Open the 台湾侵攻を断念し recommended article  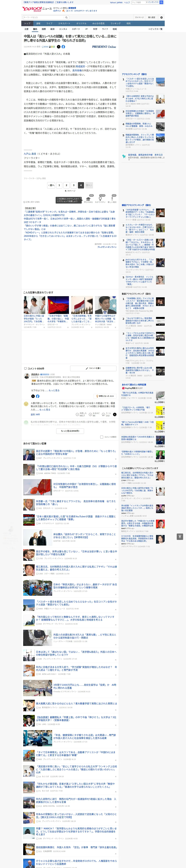pos(84,486)
